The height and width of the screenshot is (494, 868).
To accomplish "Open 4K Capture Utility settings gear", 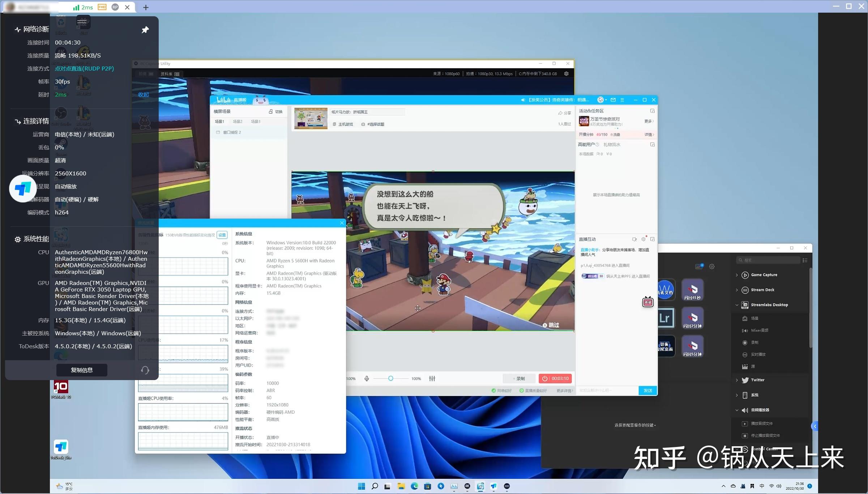I will tap(566, 74).
